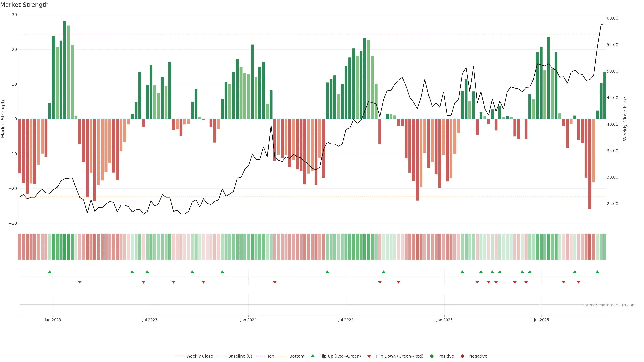Click the Market Strength chart title
The image size is (644, 362).
click(x=24, y=5)
